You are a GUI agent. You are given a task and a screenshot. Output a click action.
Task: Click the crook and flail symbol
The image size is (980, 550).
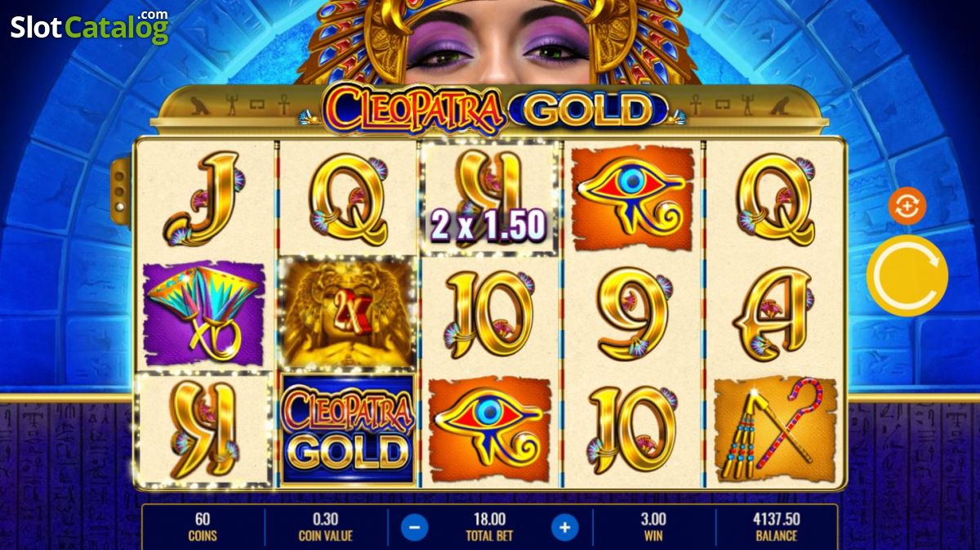pyautogui.click(x=774, y=430)
